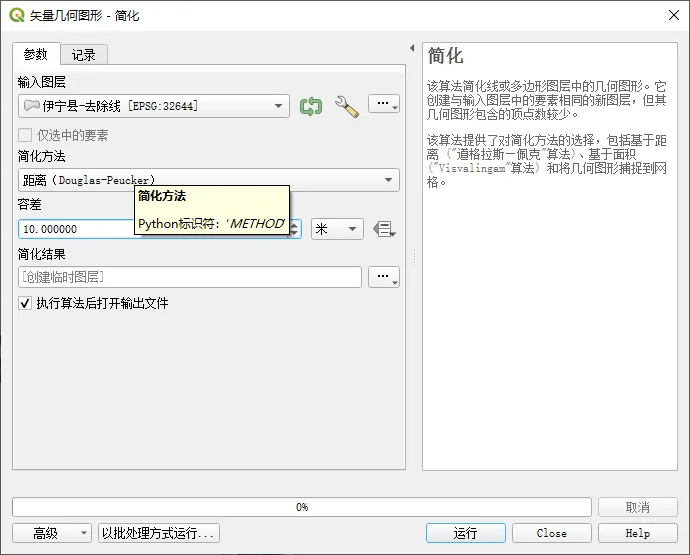Click the 简化结果 output ellipsis button

tap(383, 277)
